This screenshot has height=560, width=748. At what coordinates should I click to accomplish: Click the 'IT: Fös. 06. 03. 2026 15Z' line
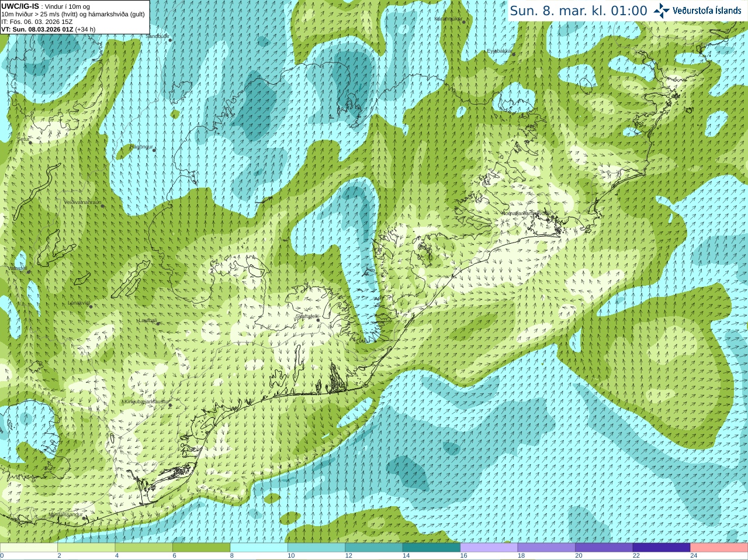coord(37,22)
